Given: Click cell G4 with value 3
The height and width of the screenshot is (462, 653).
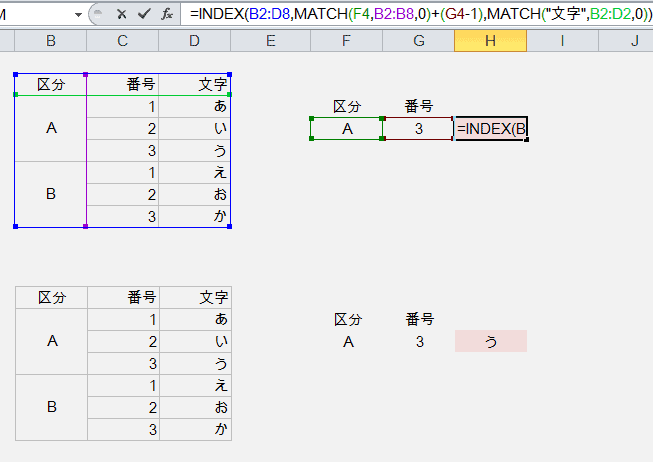Looking at the screenshot, I should click(x=418, y=129).
